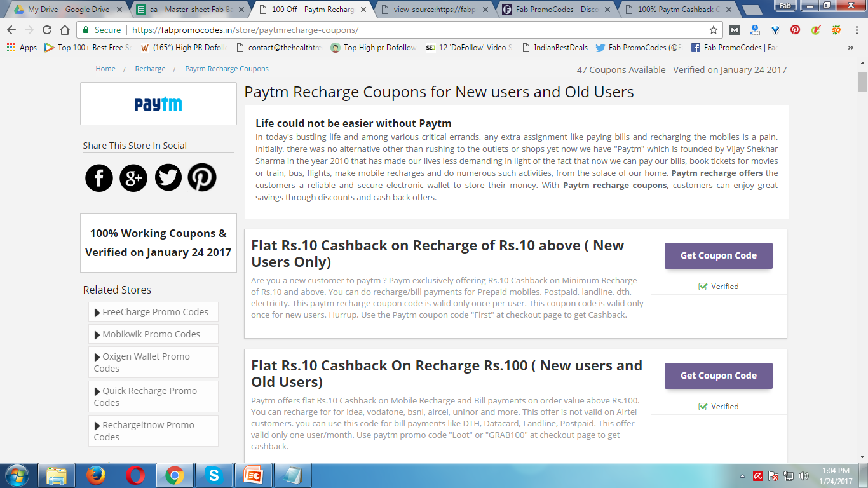
Task: Expand the Mobikwik Promo Codes item
Action: click(153, 334)
